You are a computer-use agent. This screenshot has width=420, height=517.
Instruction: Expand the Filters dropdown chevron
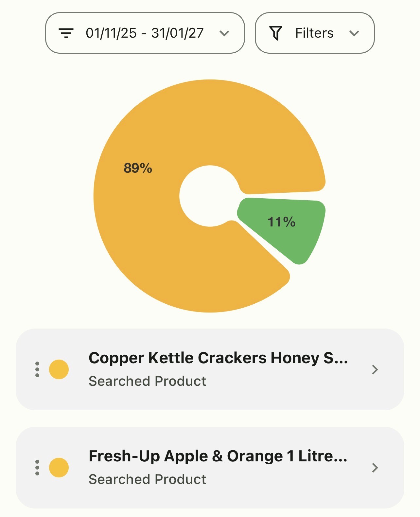[354, 33]
